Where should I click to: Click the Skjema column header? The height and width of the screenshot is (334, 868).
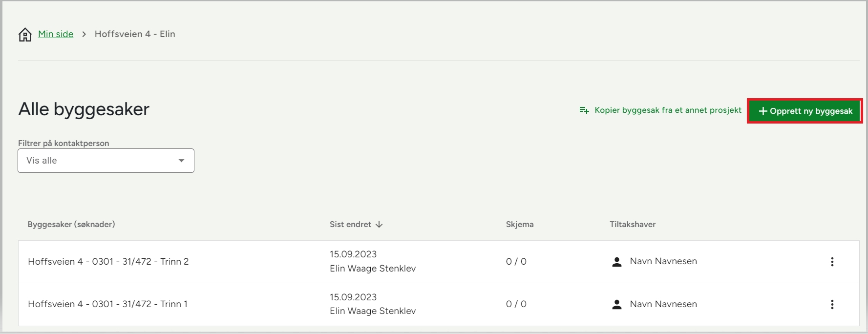tap(520, 225)
